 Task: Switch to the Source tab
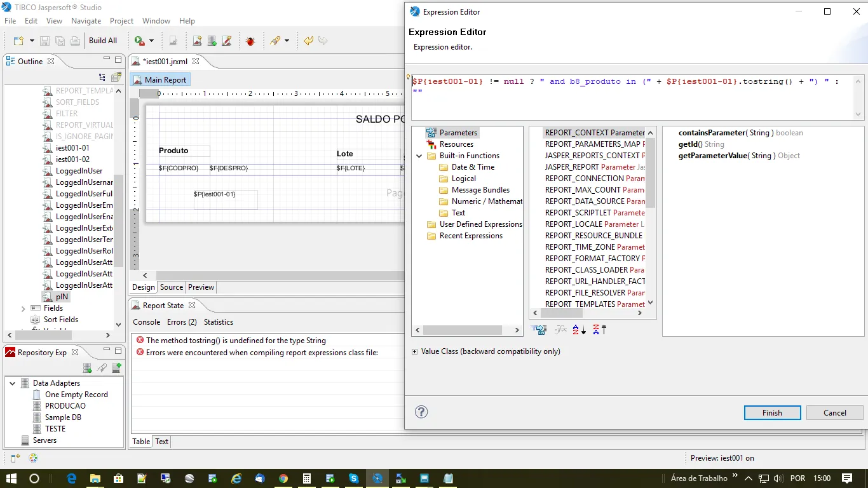(x=172, y=287)
